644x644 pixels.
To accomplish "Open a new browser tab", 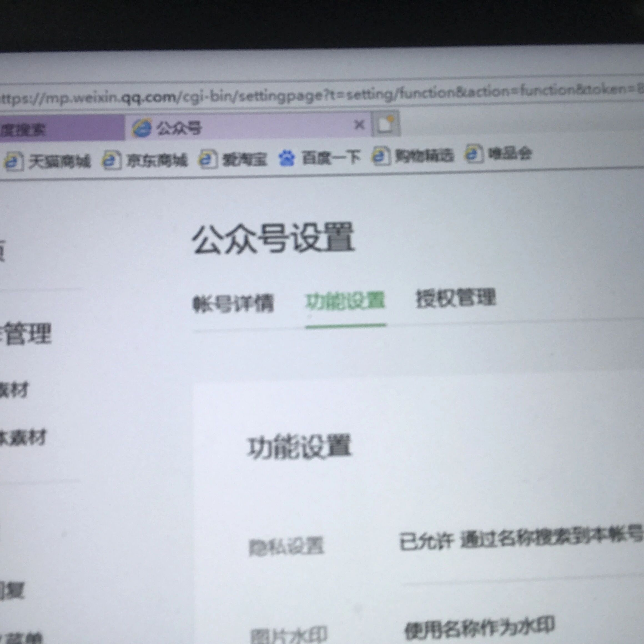I will point(386,124).
